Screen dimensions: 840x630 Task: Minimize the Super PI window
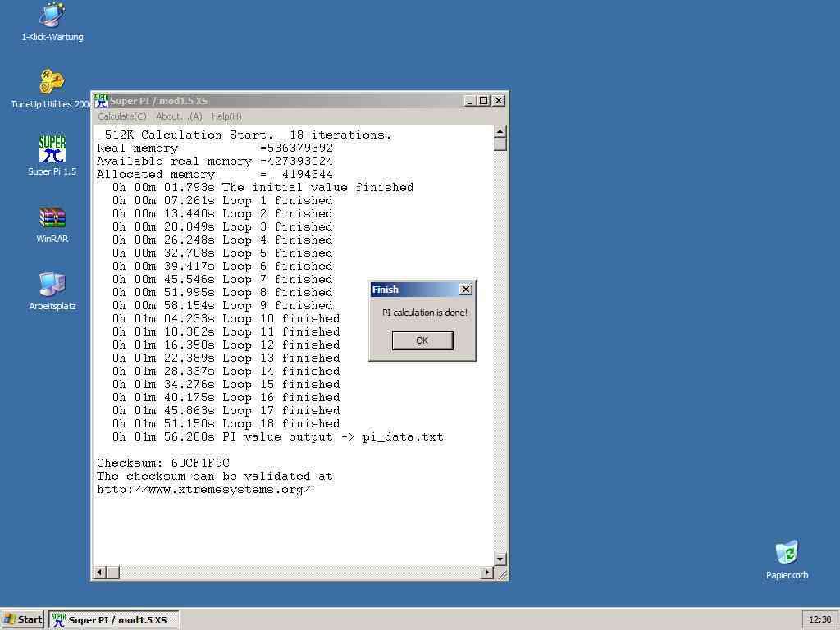pyautogui.click(x=470, y=101)
